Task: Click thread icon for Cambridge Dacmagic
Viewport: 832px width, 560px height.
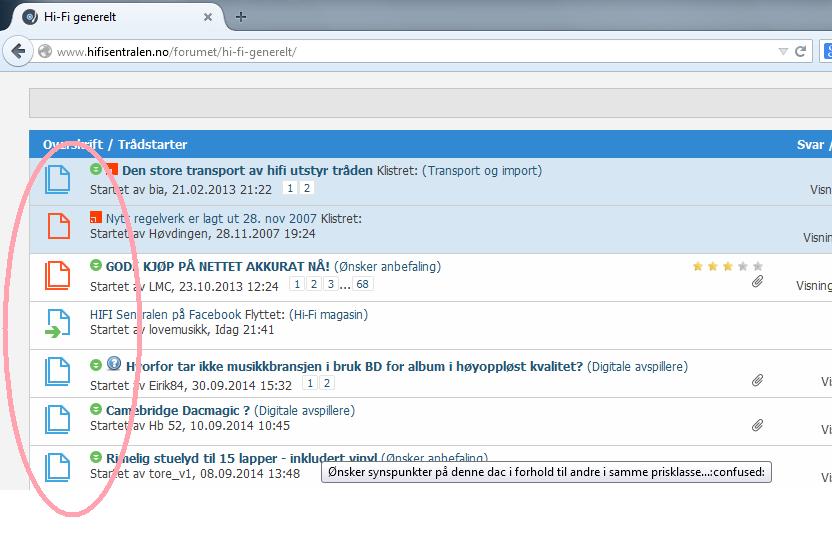Action: coord(57,419)
